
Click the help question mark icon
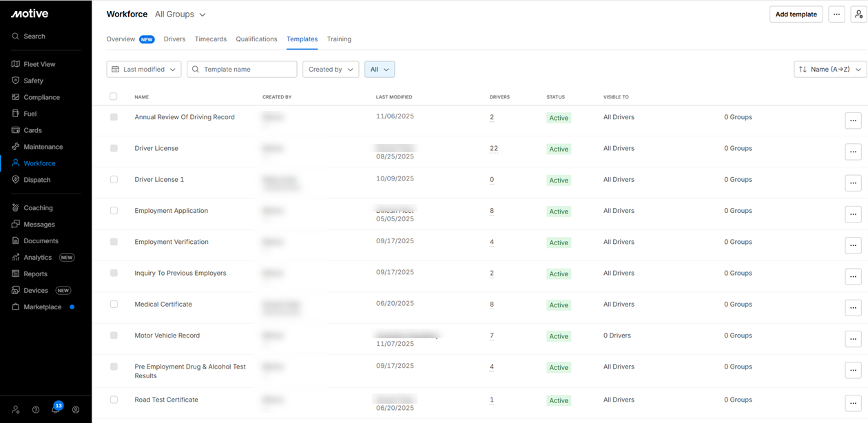click(x=36, y=410)
